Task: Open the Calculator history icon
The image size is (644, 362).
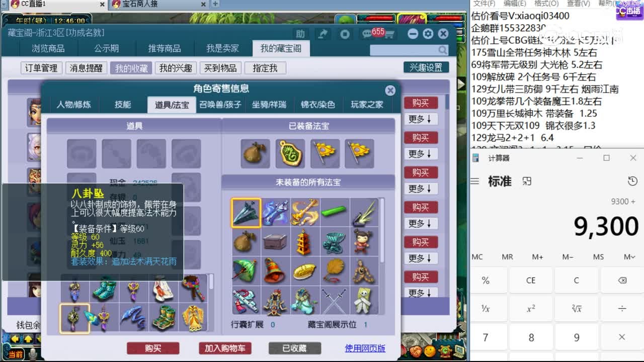Action: click(632, 182)
